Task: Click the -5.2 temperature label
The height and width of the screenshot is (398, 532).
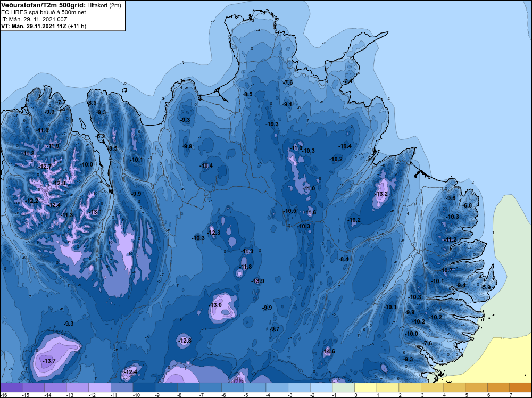Action: point(101,136)
